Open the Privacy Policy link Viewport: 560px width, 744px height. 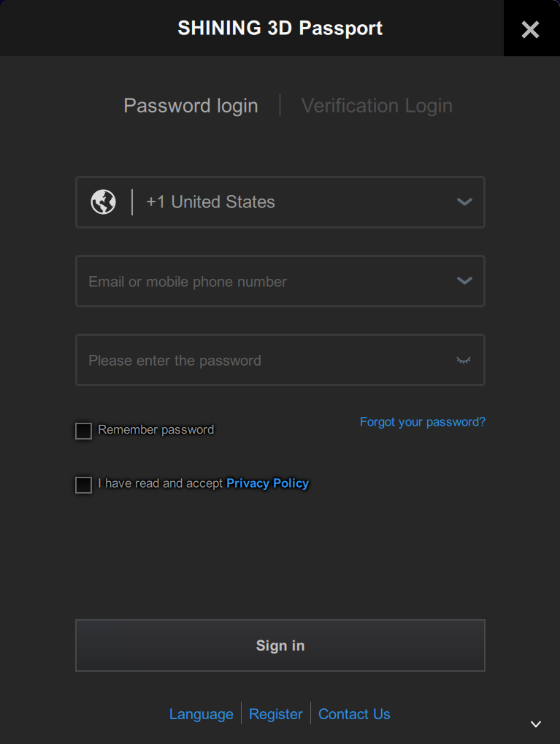(x=267, y=483)
